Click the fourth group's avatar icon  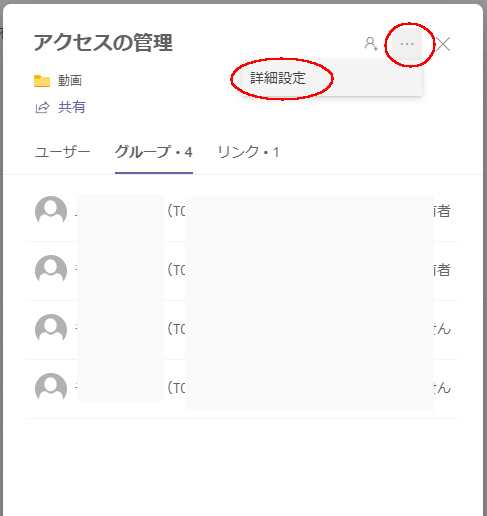coord(51,388)
